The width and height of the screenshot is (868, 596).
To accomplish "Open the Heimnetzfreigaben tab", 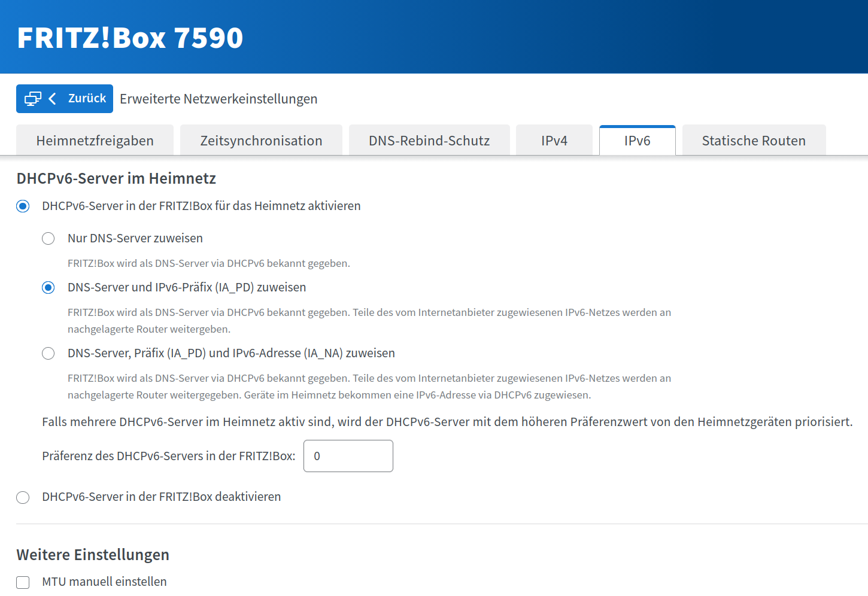I will click(95, 140).
